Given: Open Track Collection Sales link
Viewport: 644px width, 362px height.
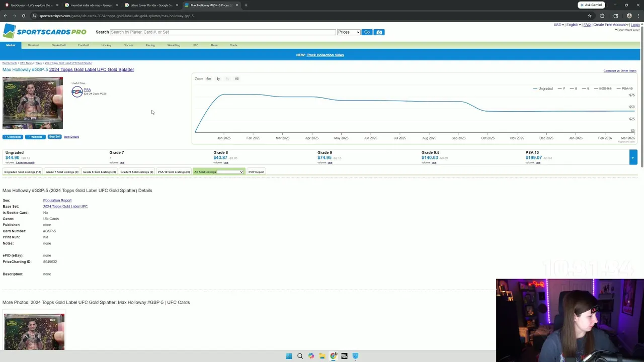Looking at the screenshot, I should [x=325, y=55].
